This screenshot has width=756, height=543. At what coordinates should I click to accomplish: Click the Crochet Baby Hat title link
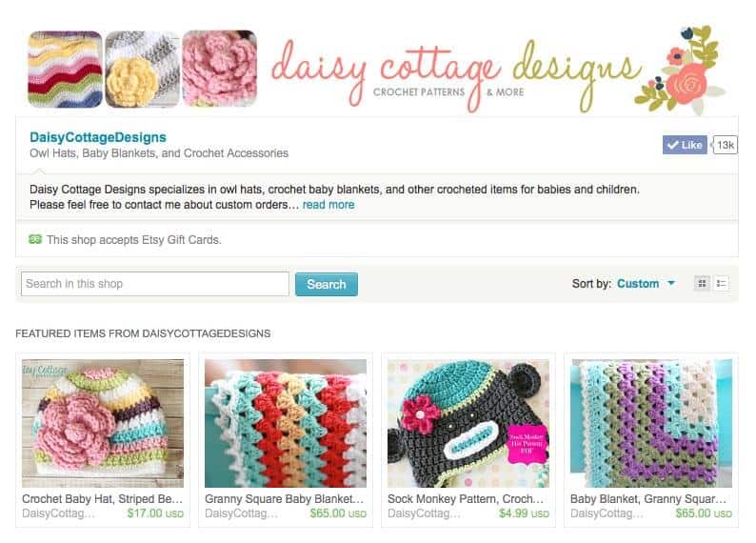(x=102, y=498)
